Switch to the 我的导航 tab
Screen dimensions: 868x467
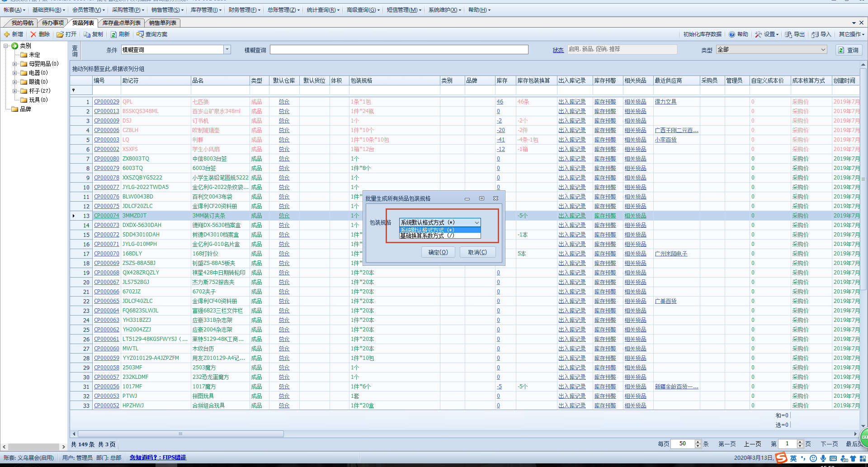pos(22,23)
